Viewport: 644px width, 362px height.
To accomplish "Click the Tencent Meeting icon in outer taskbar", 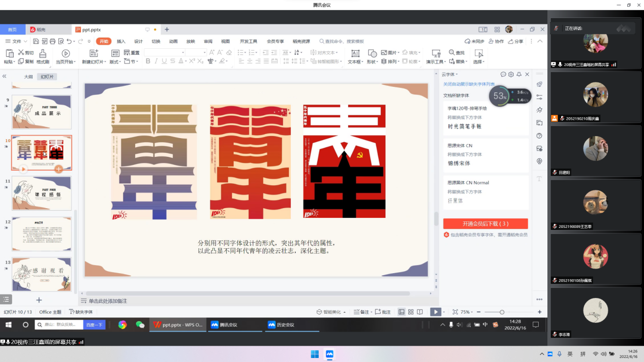I will (330, 354).
